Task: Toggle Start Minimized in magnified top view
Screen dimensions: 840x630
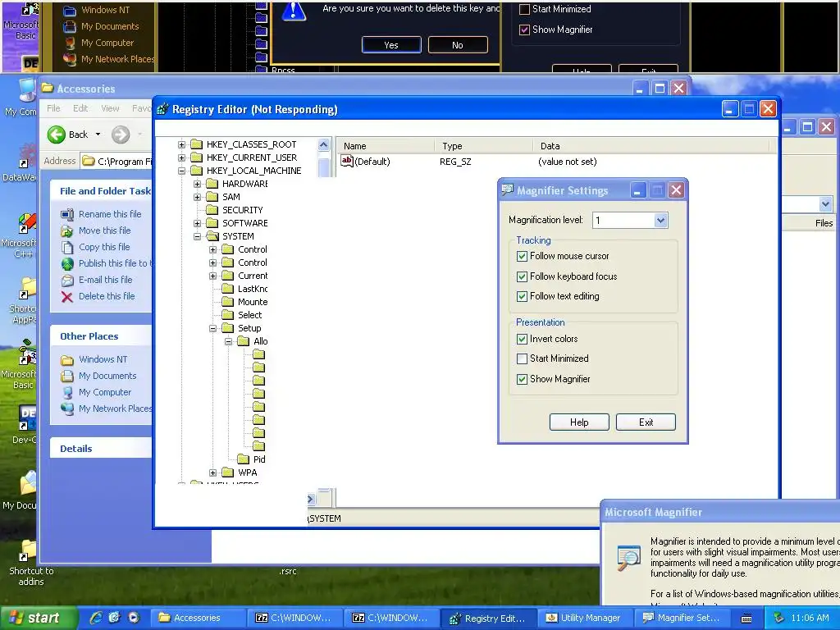Action: [x=524, y=9]
